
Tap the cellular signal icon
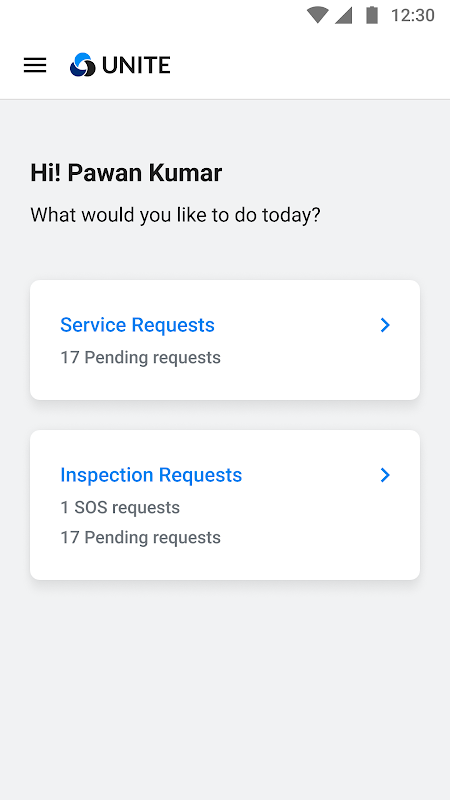click(343, 15)
